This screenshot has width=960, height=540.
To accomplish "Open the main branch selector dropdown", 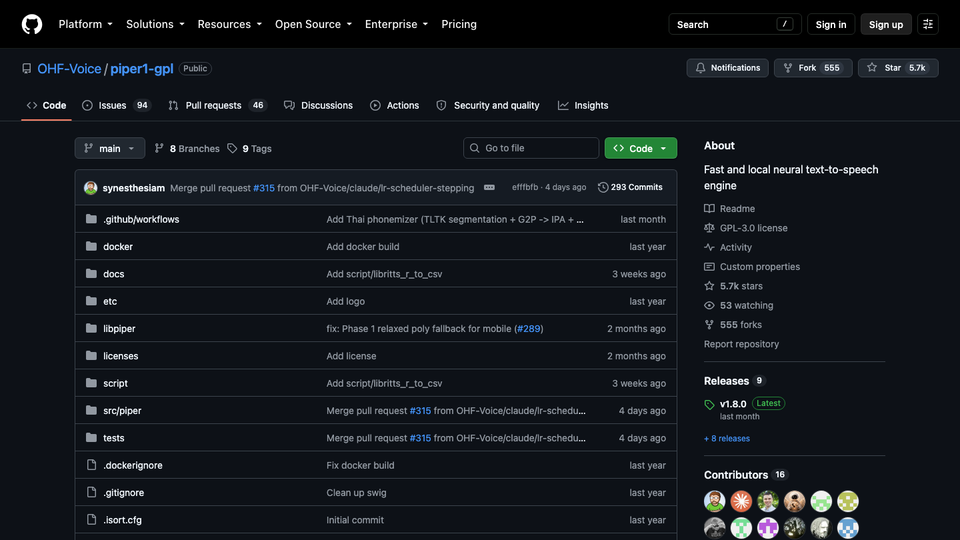I will click(x=110, y=148).
